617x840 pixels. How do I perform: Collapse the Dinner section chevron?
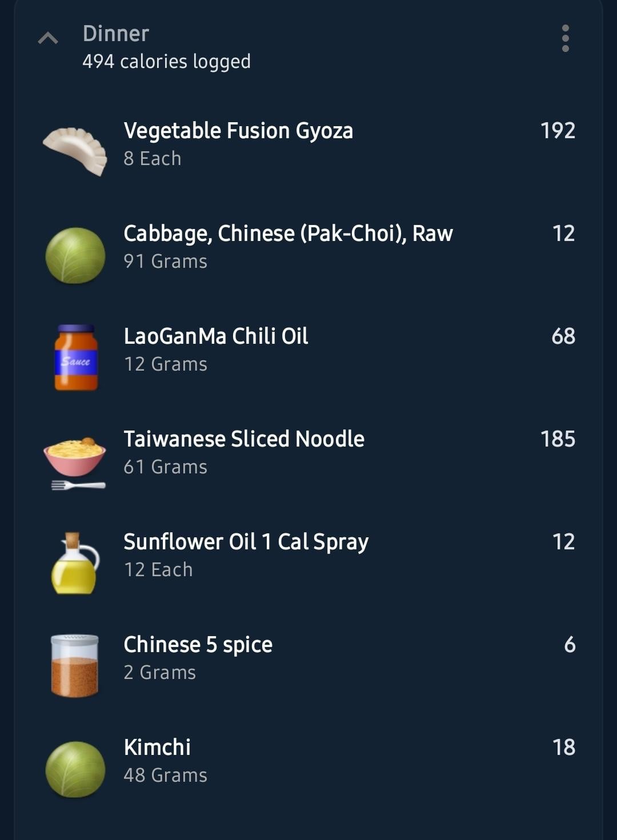(x=48, y=39)
